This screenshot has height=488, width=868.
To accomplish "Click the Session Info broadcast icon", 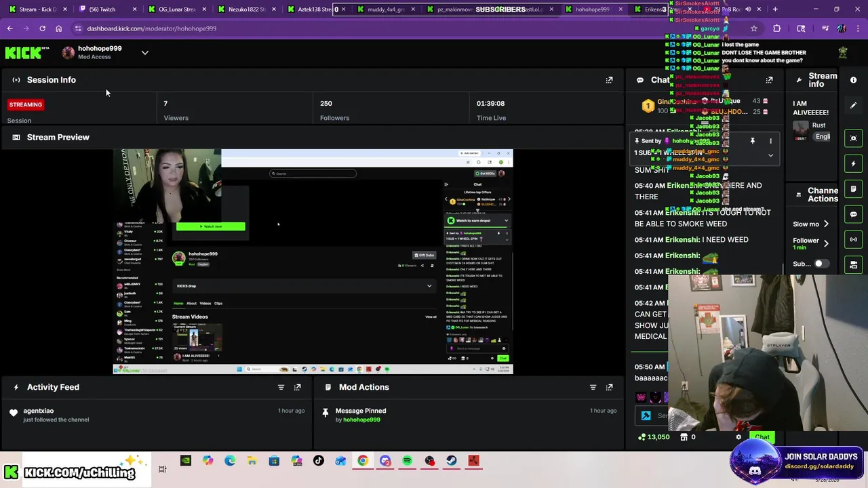I will click(16, 80).
